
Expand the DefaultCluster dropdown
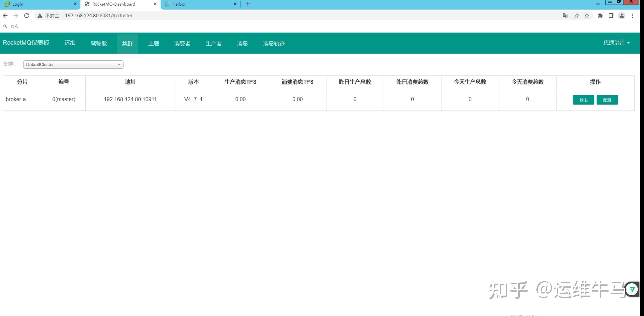coord(73,64)
